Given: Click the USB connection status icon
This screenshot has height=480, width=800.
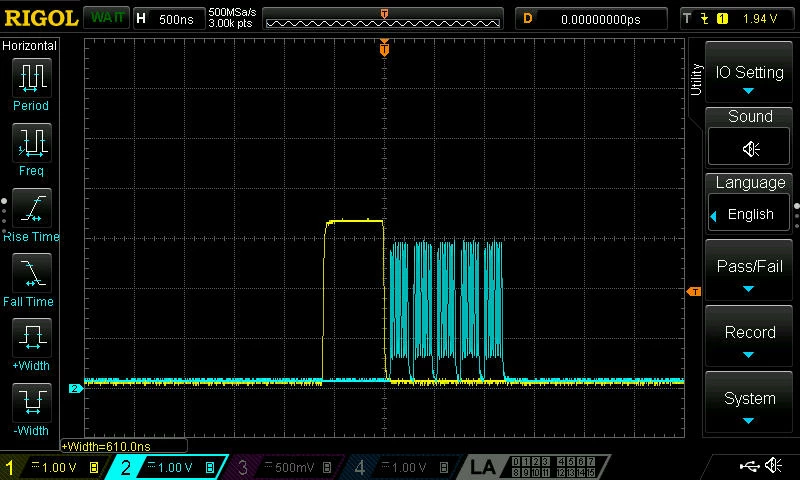Looking at the screenshot, I should point(749,466).
